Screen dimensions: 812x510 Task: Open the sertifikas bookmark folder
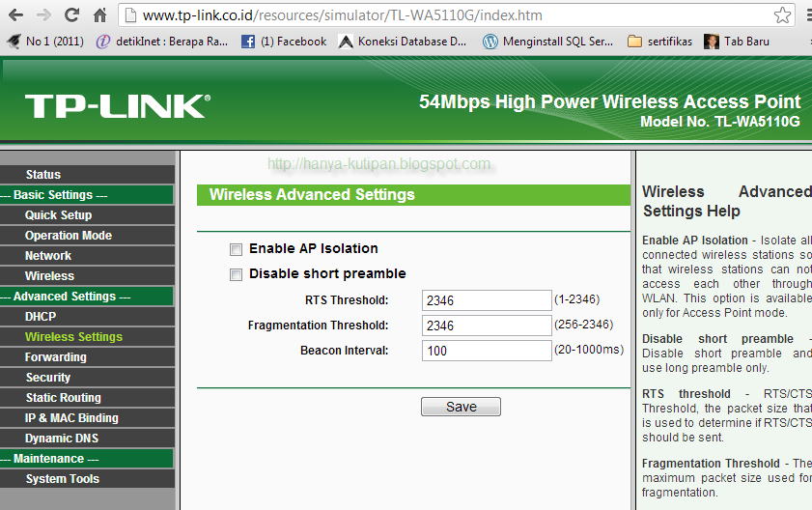tap(659, 42)
